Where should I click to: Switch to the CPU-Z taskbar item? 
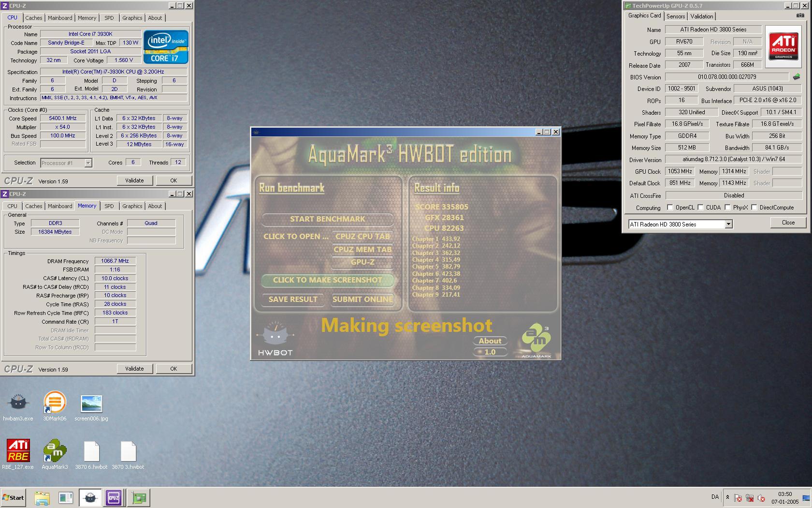(114, 498)
